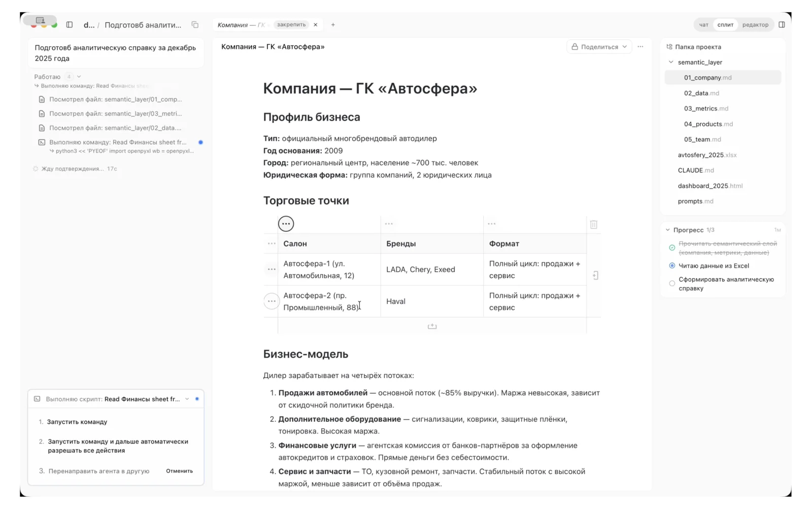This screenshot has height=510, width=812.
Task: Open document more options menu
Action: pyautogui.click(x=640, y=47)
